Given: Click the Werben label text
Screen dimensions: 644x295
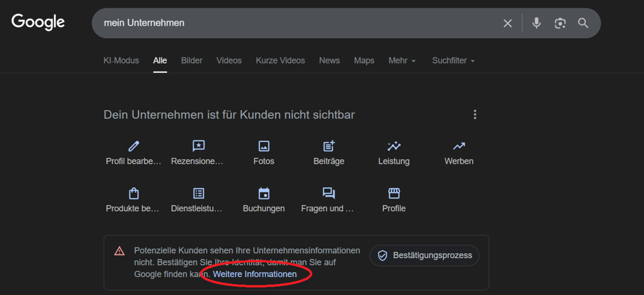Looking at the screenshot, I should tap(459, 161).
